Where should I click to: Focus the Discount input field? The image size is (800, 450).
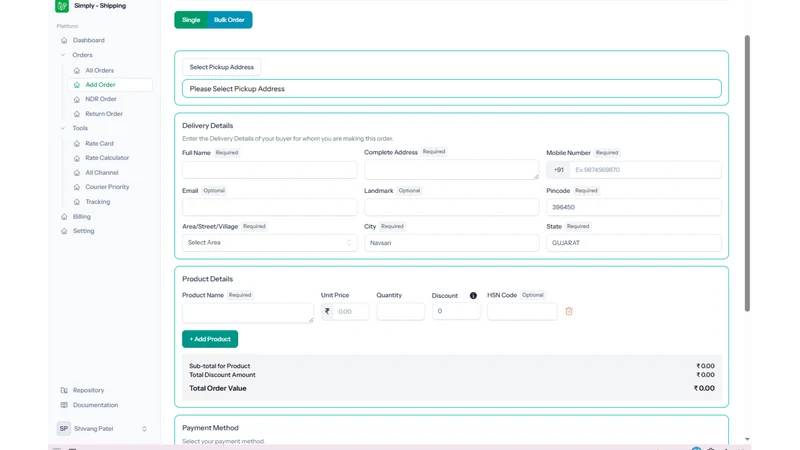coord(456,311)
